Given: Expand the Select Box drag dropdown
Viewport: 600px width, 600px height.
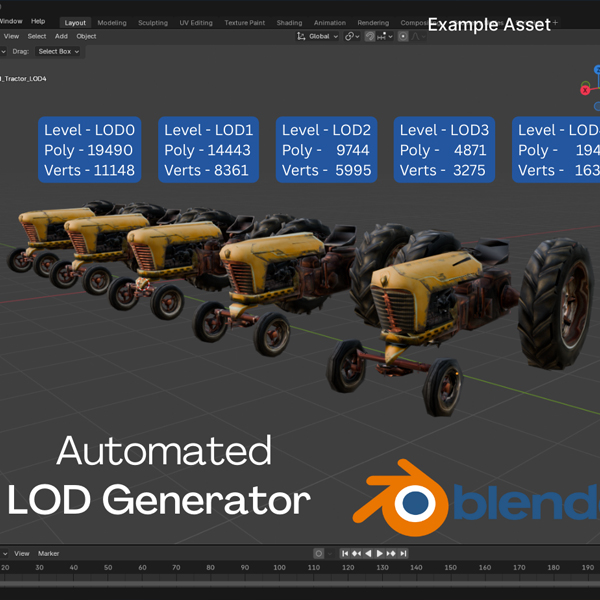Looking at the screenshot, I should pyautogui.click(x=60, y=51).
